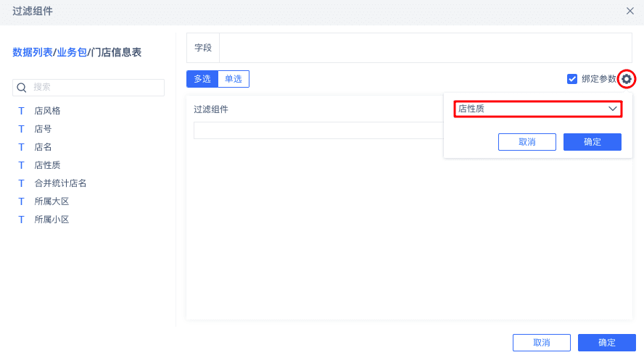This screenshot has height=355, width=644.
Task: Click the text-type icon beside 所属小区
Action: tap(21, 220)
